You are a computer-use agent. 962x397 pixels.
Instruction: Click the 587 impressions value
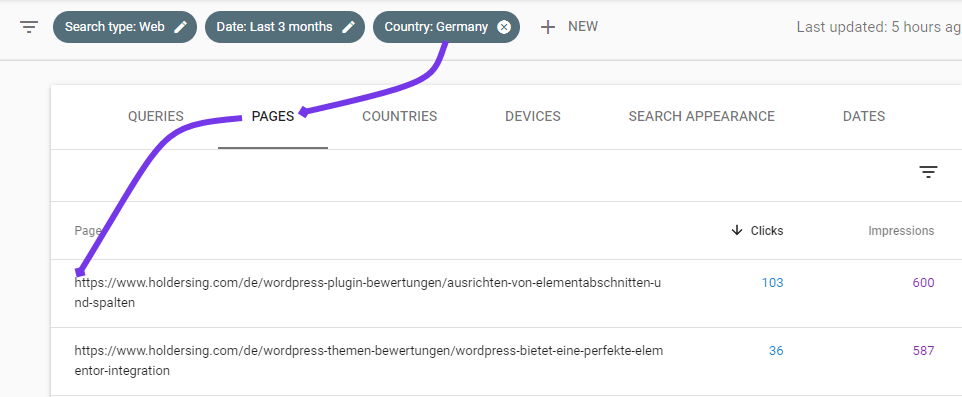(x=923, y=351)
